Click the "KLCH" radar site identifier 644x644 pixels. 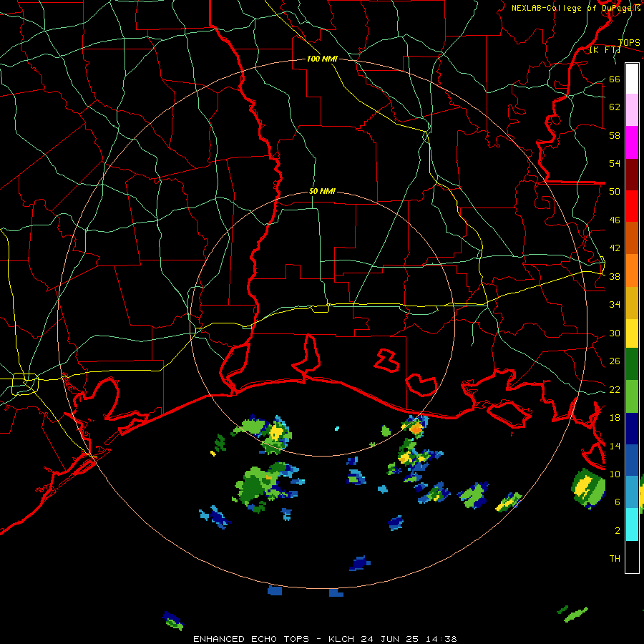(342, 639)
